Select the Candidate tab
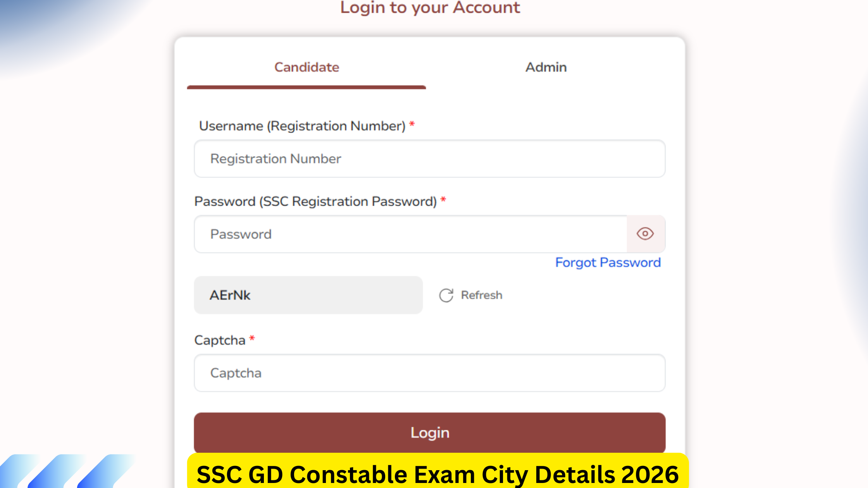This screenshot has width=868, height=488. pyautogui.click(x=306, y=67)
